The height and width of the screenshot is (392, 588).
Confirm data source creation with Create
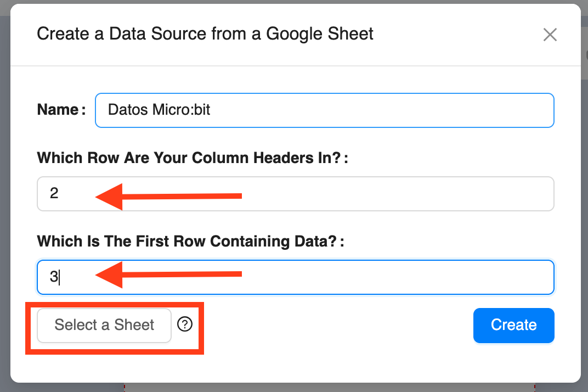point(513,325)
